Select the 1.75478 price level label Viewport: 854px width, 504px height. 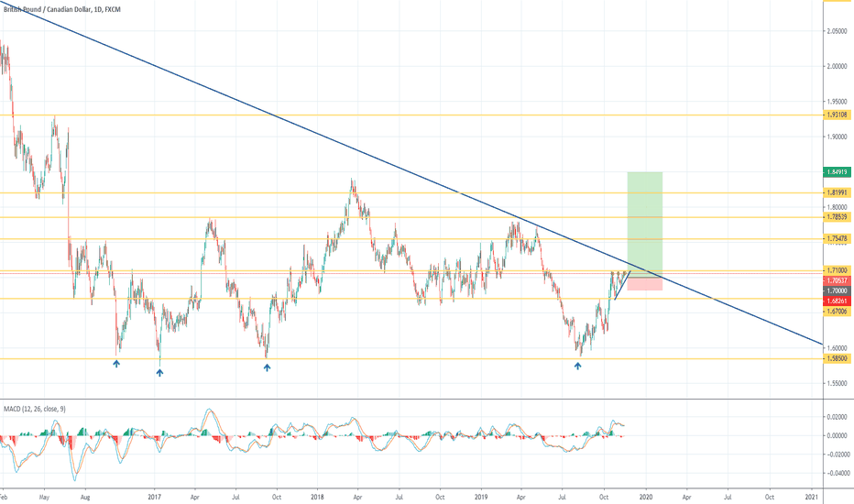tap(837, 239)
